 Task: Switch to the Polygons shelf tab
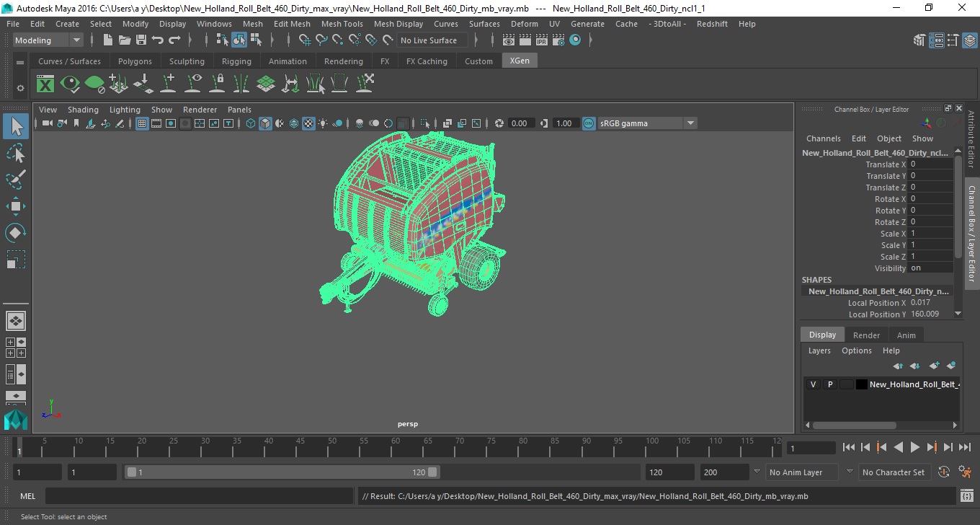pos(135,61)
